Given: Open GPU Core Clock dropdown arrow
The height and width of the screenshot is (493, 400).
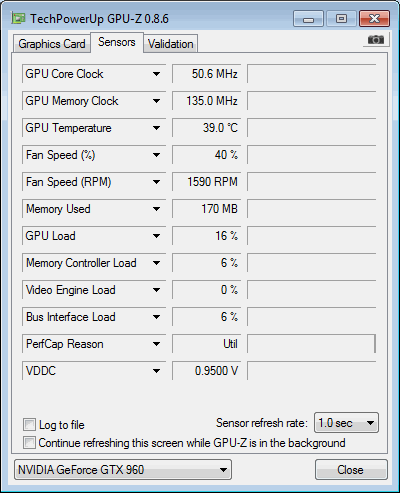Looking at the screenshot, I should point(156,74).
